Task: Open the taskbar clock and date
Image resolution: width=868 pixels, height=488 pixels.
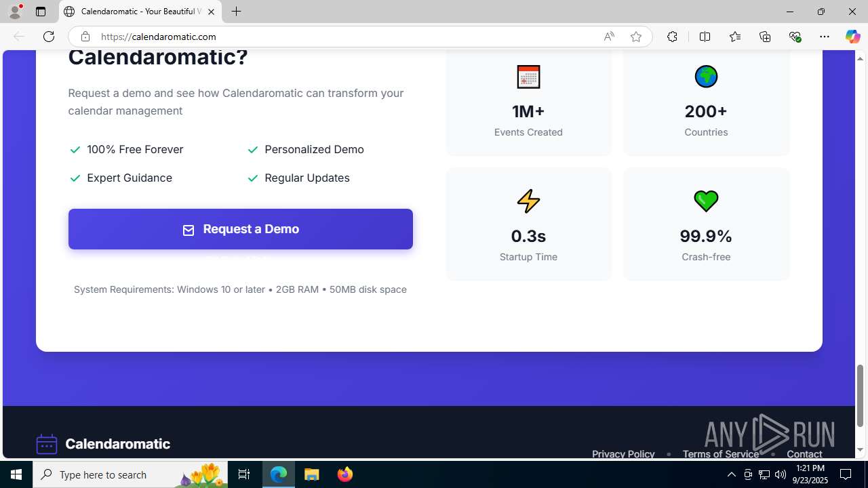Action: tap(810, 474)
